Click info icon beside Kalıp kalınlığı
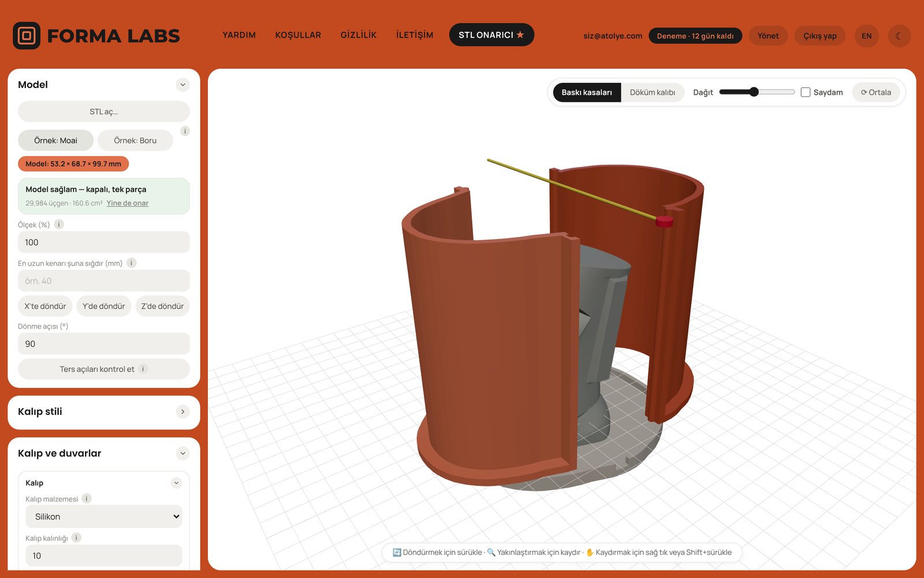This screenshot has width=924, height=578. click(76, 538)
